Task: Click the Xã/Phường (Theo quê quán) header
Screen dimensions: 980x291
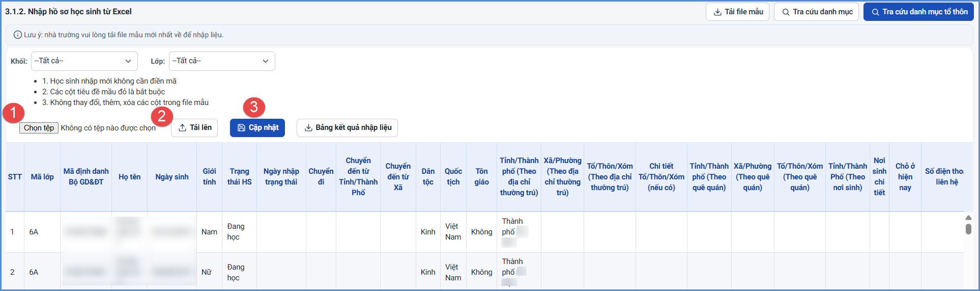Action: (753, 177)
